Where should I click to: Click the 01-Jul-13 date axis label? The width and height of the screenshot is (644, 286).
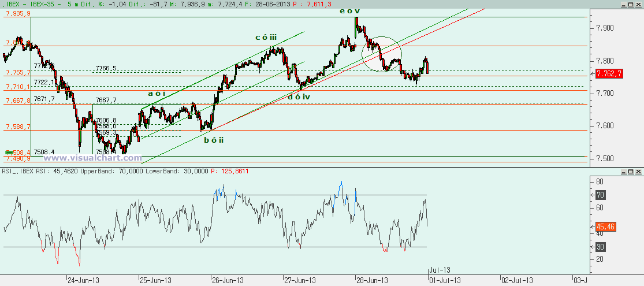coord(444,280)
